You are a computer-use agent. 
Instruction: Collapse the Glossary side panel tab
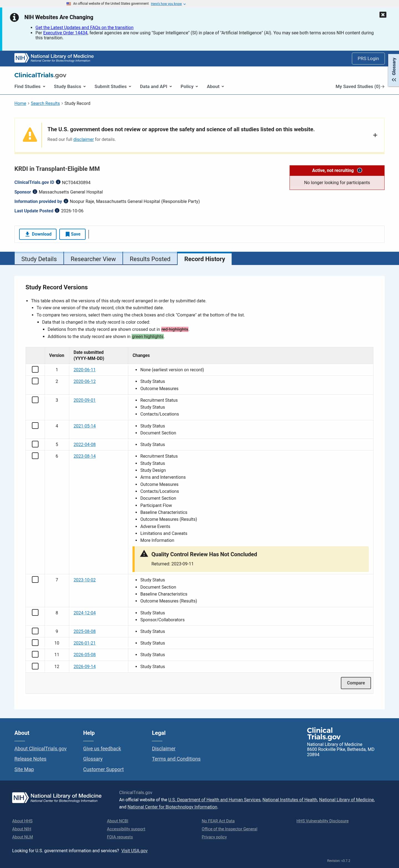coord(394,70)
